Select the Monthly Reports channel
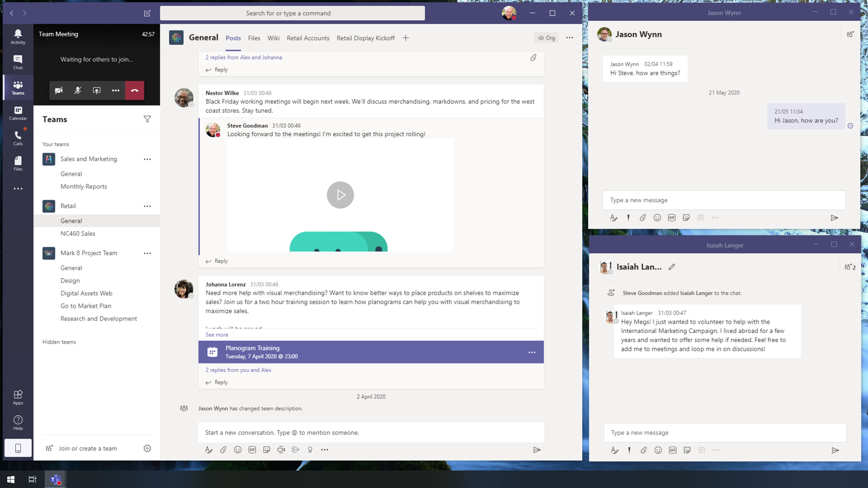 pos(84,186)
